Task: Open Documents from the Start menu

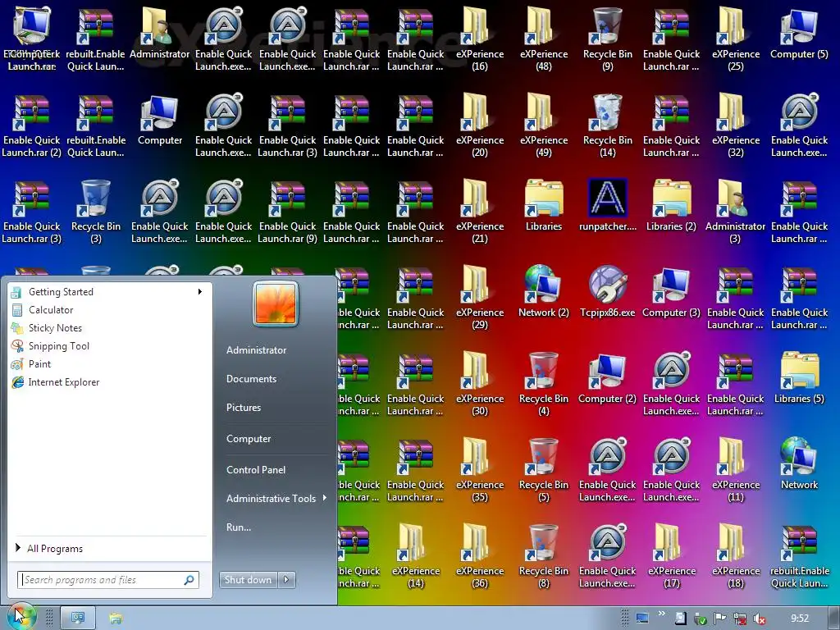Action: click(251, 379)
